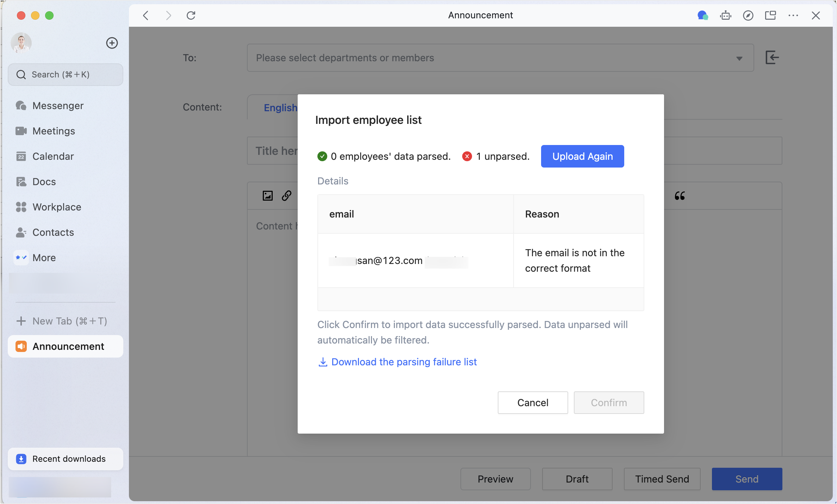Open Calendar from the sidebar
Screen dimensions: 837x504
pos(53,156)
